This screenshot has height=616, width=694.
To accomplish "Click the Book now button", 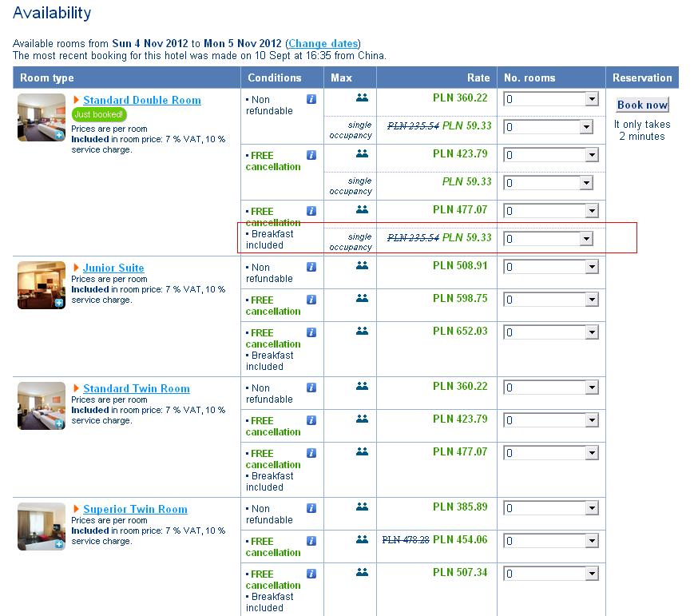I will coord(642,105).
